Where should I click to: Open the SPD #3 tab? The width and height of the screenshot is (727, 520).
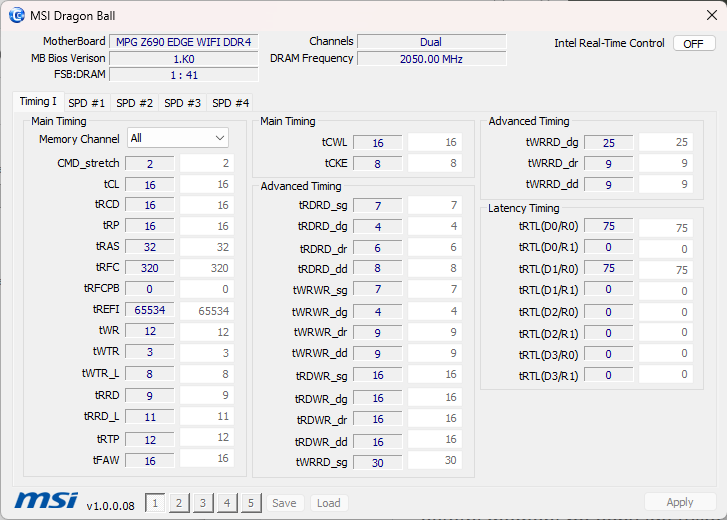tap(183, 103)
